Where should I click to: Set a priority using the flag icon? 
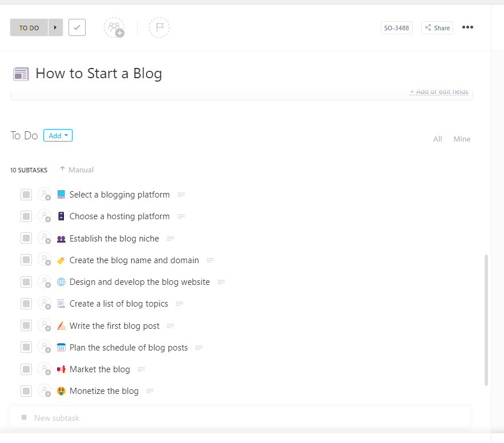tap(159, 27)
